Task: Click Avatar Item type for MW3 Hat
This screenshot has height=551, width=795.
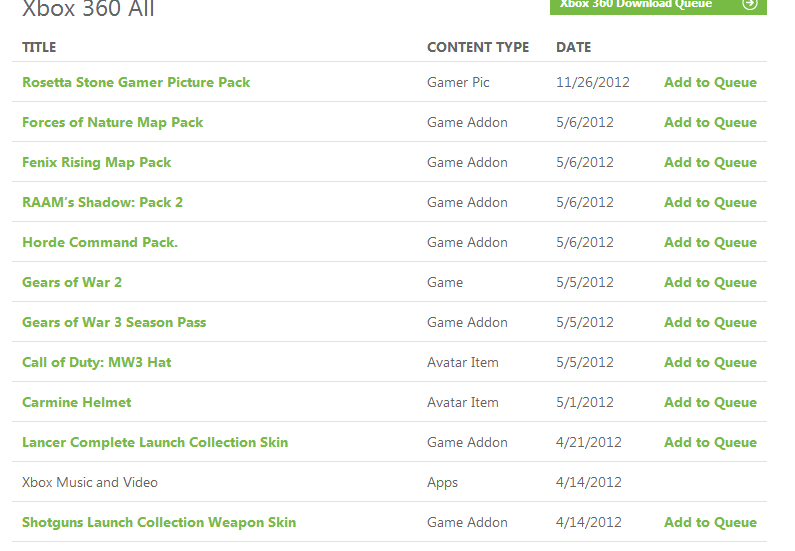Action: click(x=463, y=362)
